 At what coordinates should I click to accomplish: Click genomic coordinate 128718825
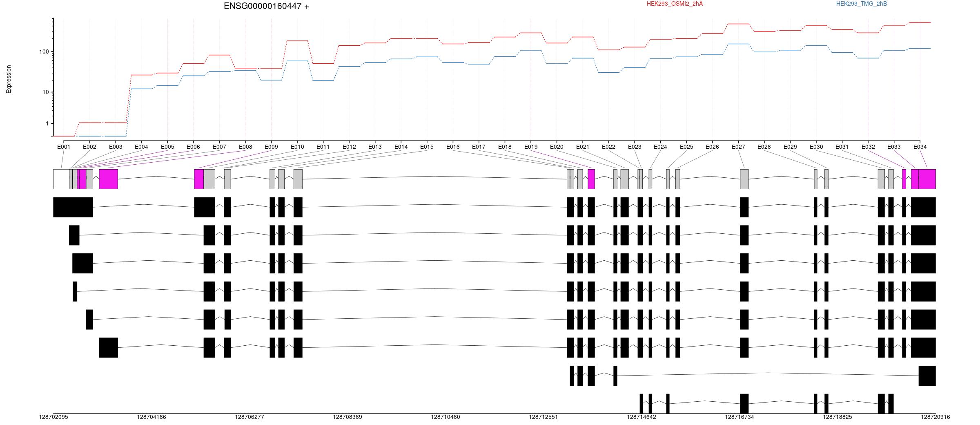coord(837,417)
